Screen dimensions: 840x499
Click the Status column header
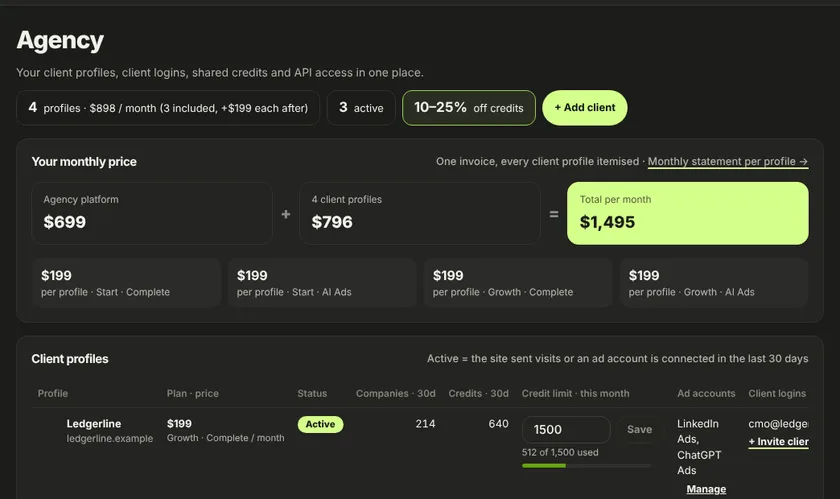(312, 393)
